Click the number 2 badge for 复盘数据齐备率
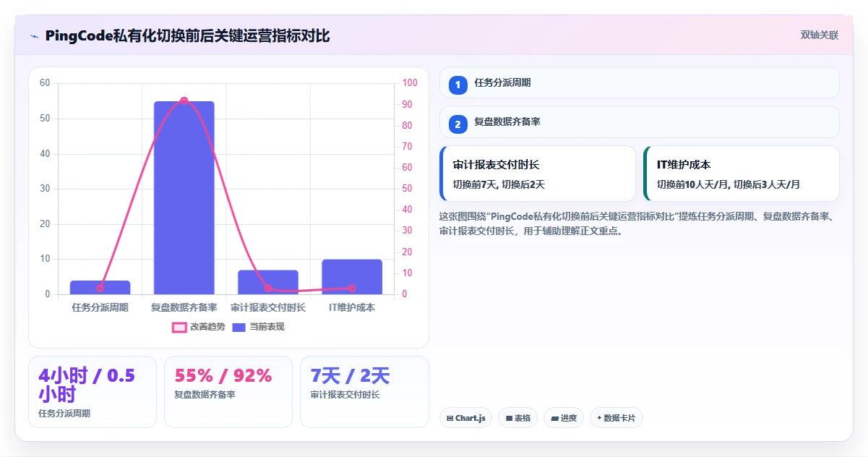868x457 pixels. (x=457, y=124)
